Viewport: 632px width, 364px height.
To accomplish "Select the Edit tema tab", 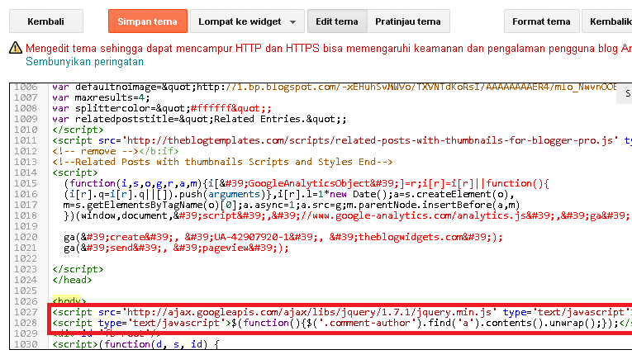I will pos(337,21).
